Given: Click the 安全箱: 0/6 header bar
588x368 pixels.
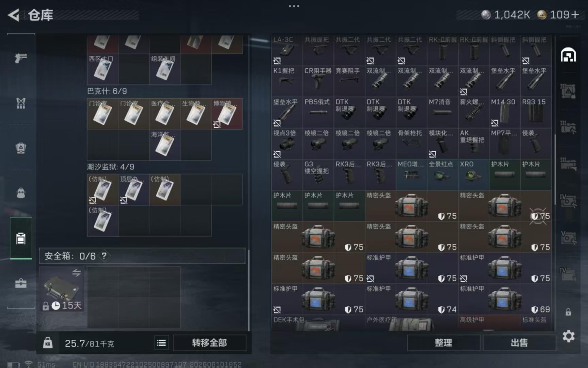Looking at the screenshot, I should (142, 256).
